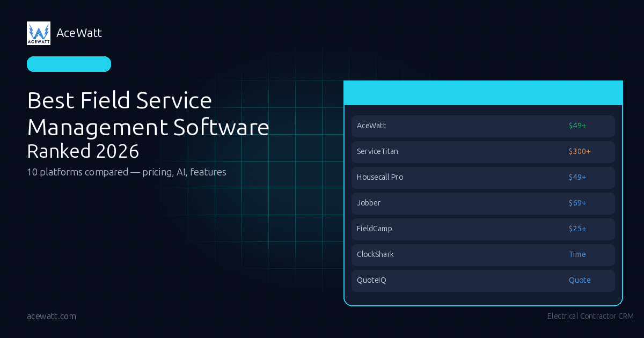Open the acewatt.com link
Image resolution: width=644 pixels, height=338 pixels.
click(x=52, y=316)
